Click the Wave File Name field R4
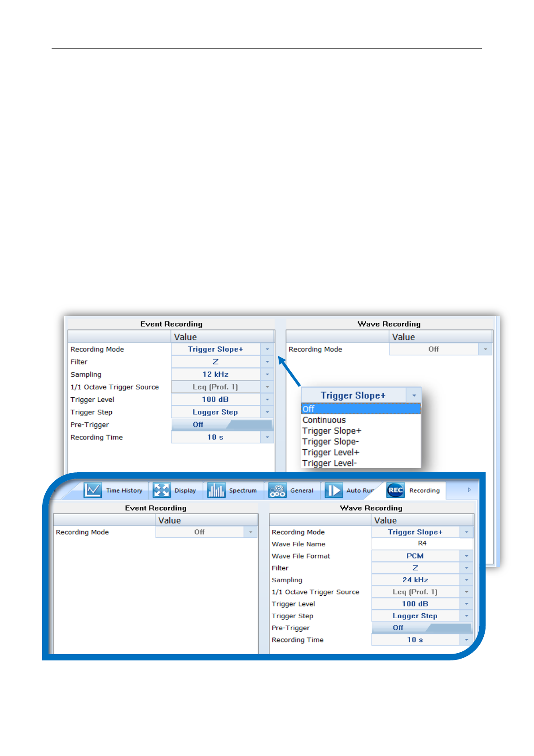The image size is (534, 756). tap(422, 544)
